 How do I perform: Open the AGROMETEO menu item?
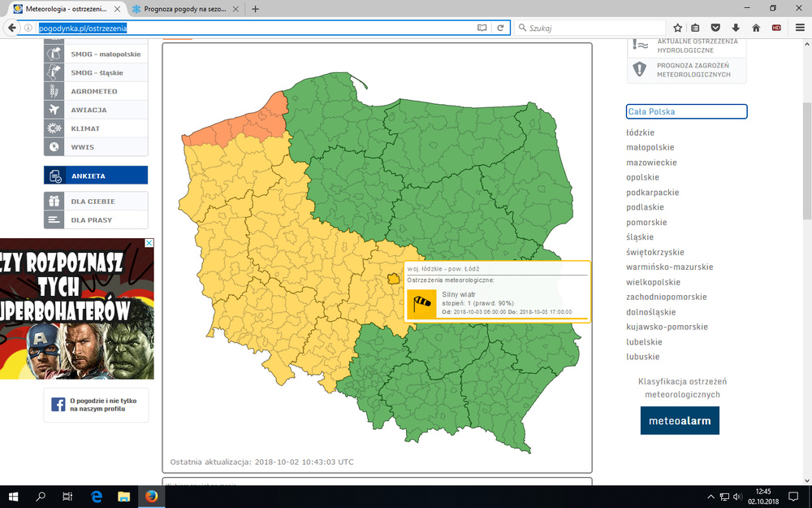96,91
